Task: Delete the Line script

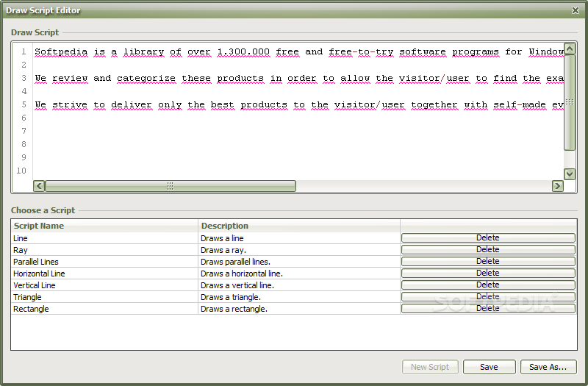Action: click(488, 237)
